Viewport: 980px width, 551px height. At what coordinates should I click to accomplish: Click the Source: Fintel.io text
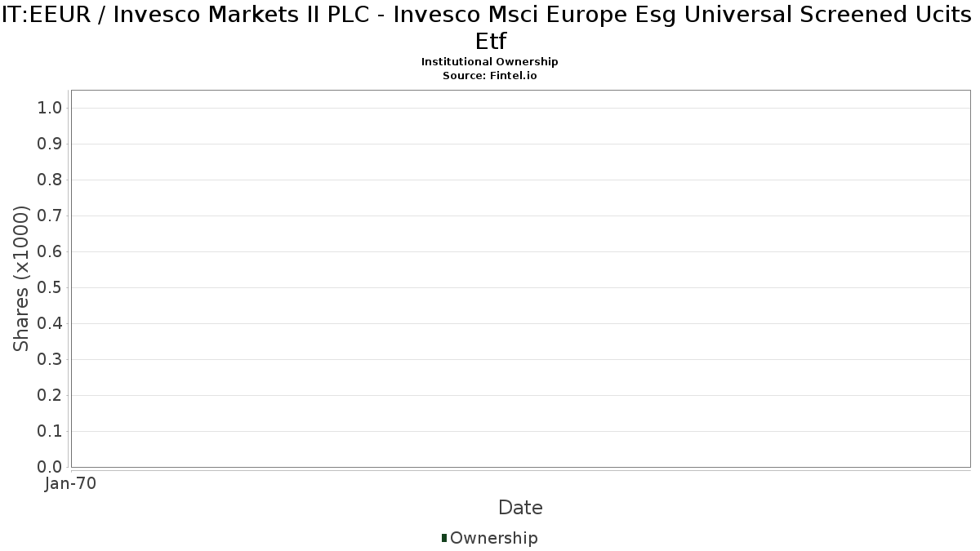[x=490, y=75]
